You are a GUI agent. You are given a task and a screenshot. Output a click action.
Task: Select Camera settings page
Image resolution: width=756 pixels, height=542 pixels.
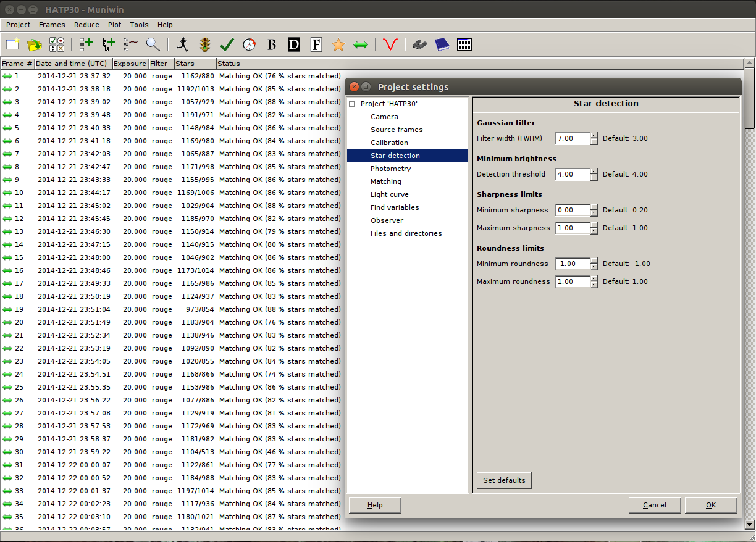point(384,117)
